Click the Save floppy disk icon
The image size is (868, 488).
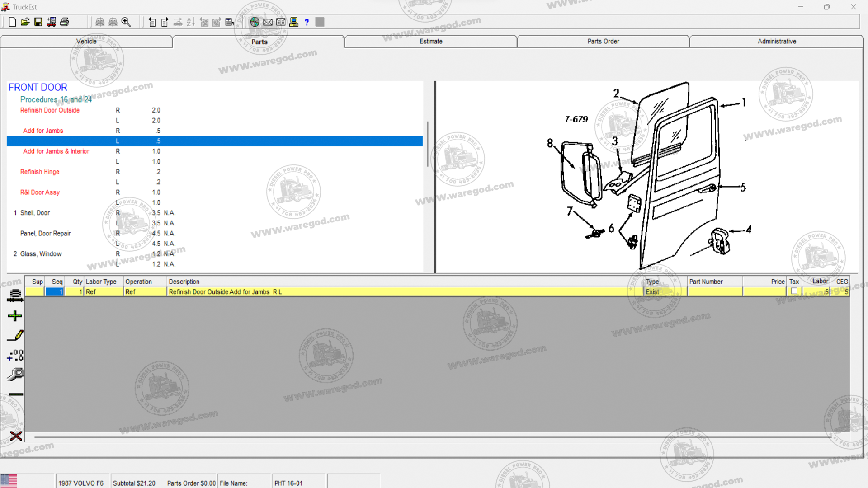(x=38, y=22)
